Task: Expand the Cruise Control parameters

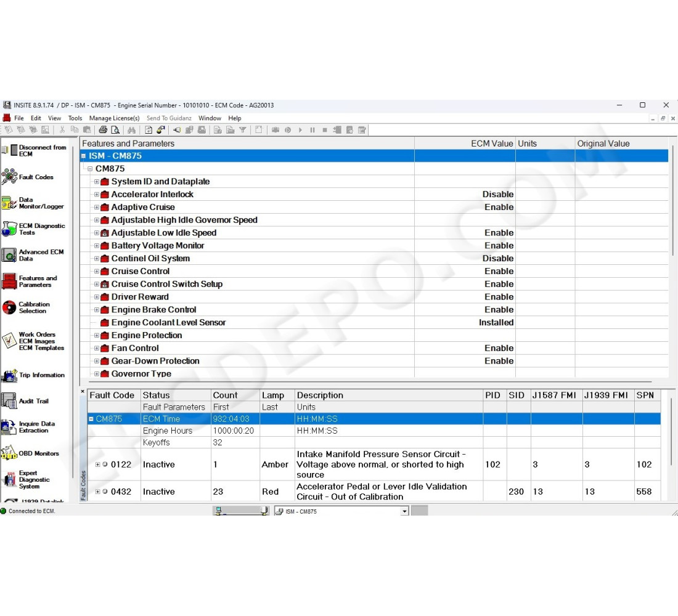Action: 97,272
